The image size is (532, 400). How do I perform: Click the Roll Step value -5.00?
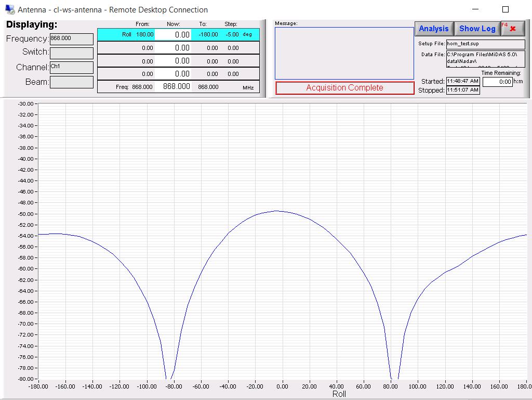pyautogui.click(x=232, y=34)
